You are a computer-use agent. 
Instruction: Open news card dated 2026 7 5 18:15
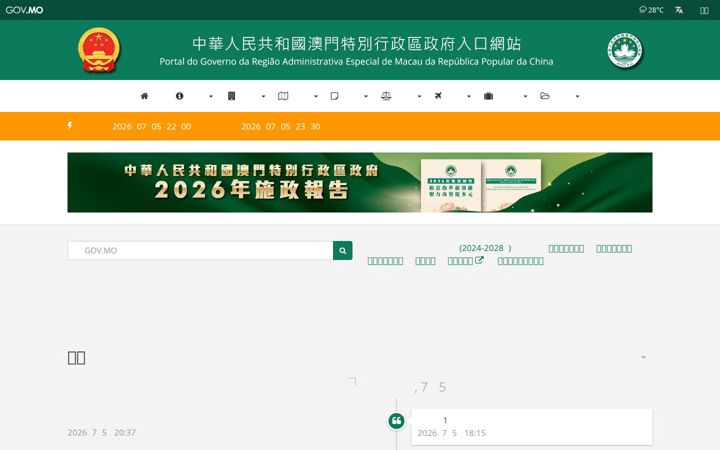pos(532,427)
